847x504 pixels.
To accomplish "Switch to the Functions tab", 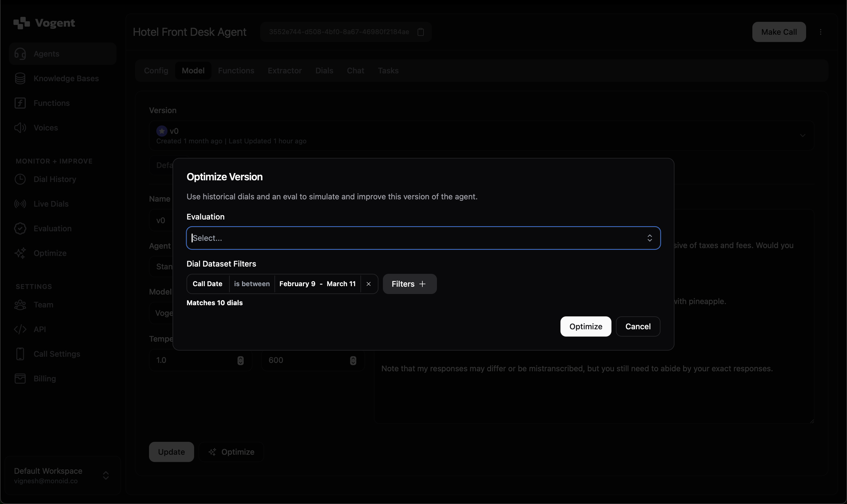I will tap(236, 71).
